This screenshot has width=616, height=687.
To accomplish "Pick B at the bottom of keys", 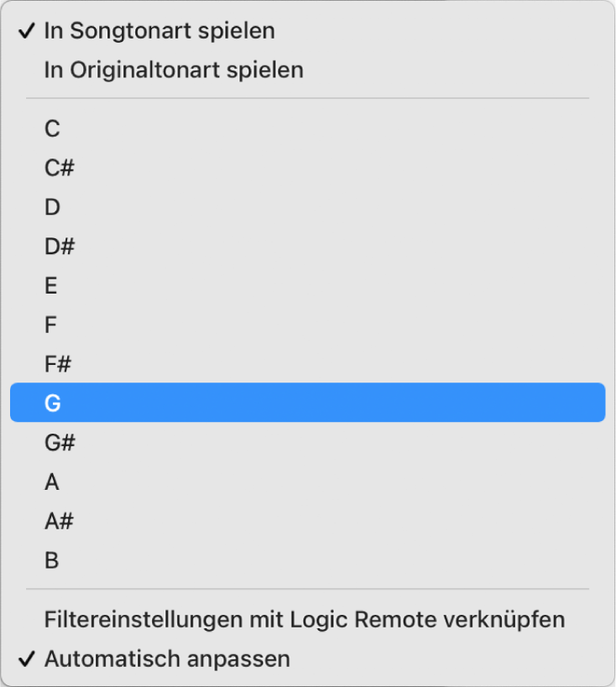I will tap(51, 559).
